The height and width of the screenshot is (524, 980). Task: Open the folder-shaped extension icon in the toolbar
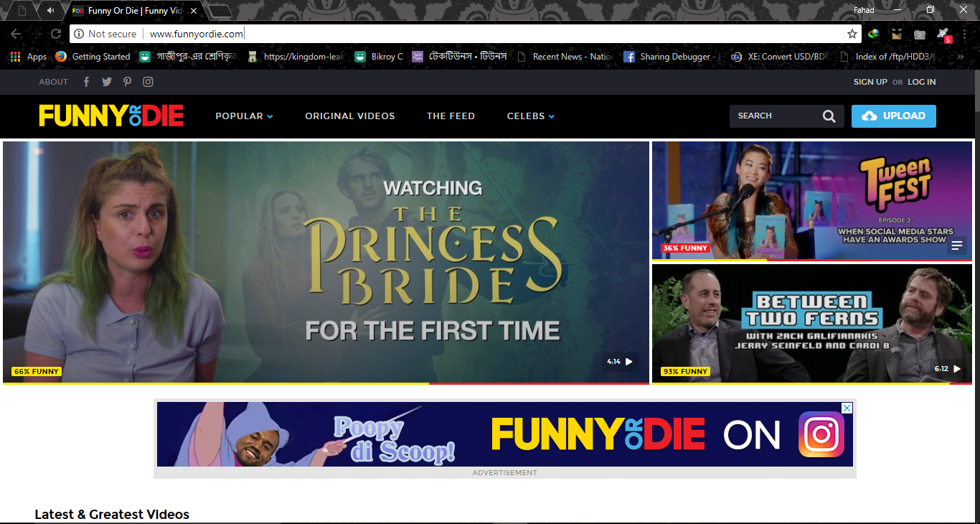click(x=920, y=34)
